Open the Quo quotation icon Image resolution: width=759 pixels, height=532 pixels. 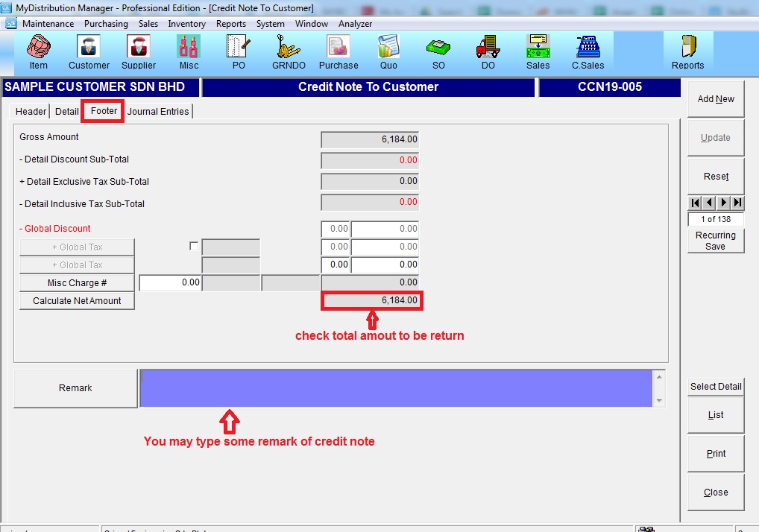click(388, 52)
